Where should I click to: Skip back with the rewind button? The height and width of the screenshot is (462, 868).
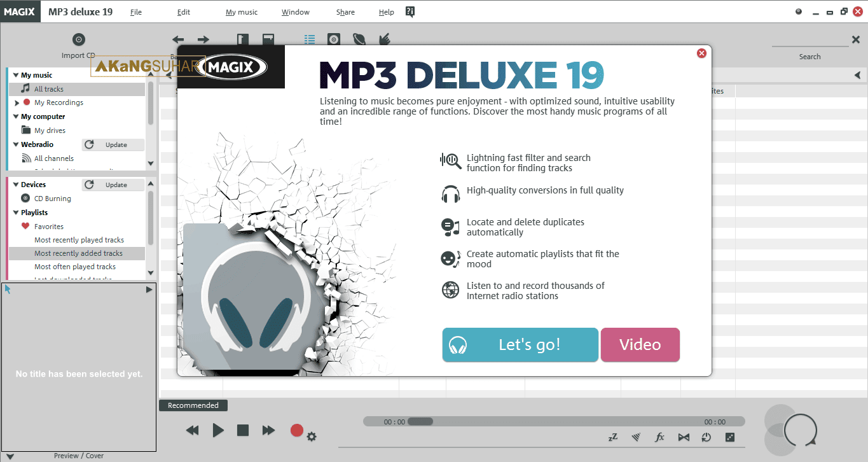(193, 431)
